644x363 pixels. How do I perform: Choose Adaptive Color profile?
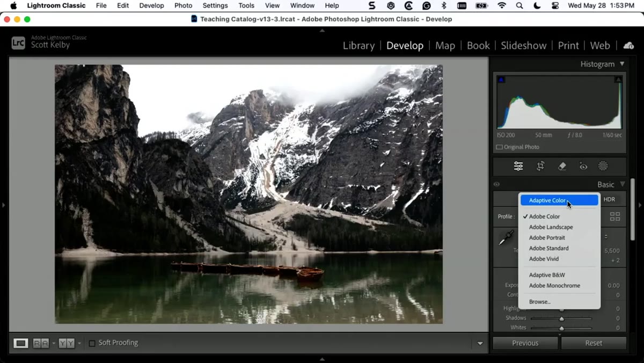click(559, 200)
